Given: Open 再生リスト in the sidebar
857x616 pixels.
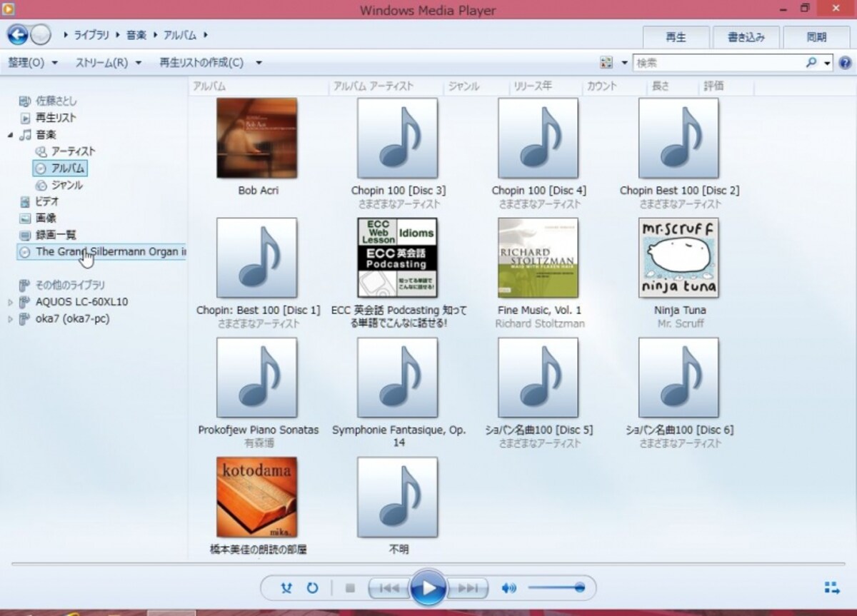Looking at the screenshot, I should (x=56, y=118).
